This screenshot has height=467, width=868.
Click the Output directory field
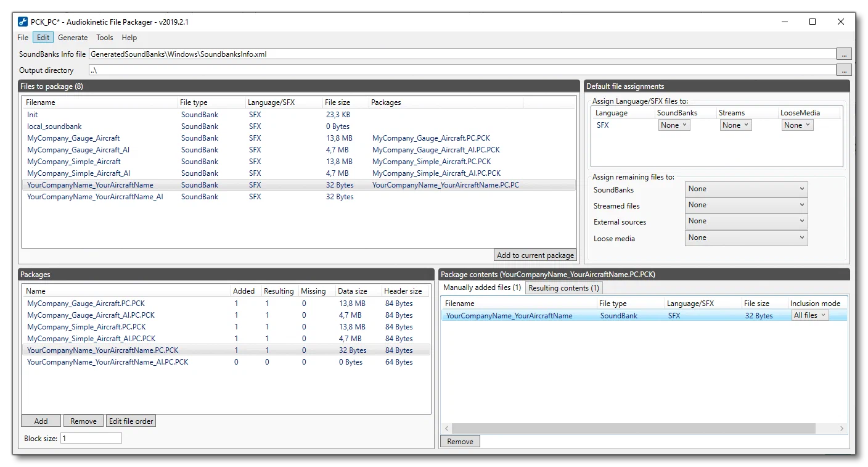point(462,70)
